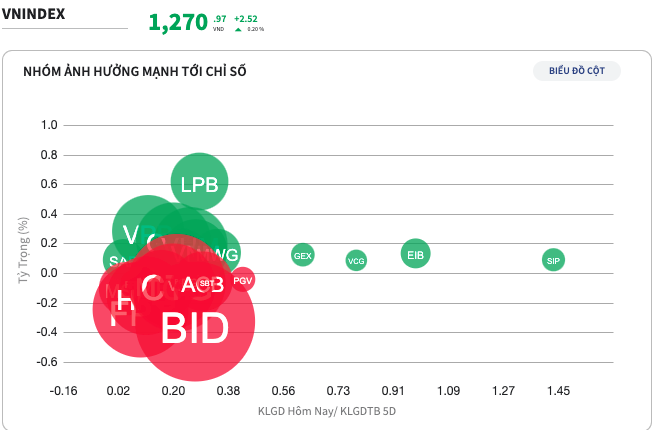Click the EIB bubble

(x=416, y=254)
